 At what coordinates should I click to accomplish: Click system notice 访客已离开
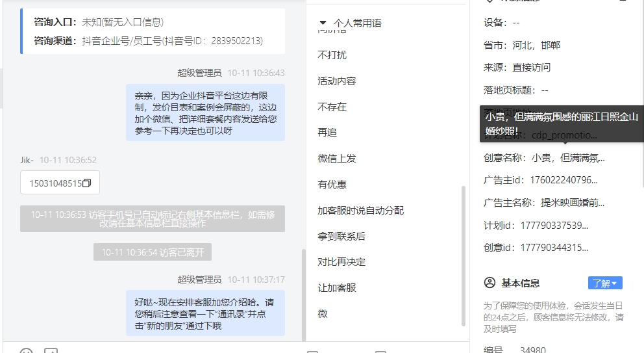click(x=153, y=252)
